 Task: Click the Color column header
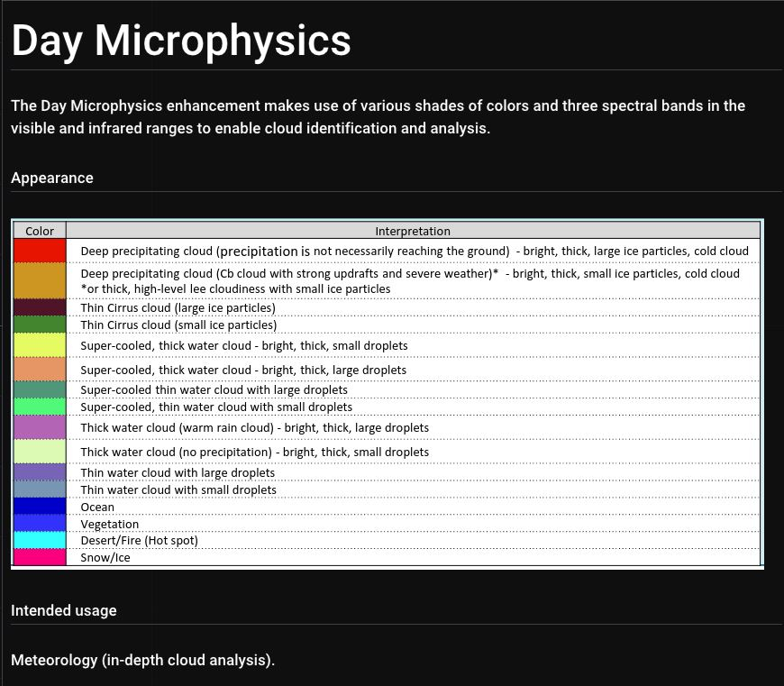click(40, 231)
